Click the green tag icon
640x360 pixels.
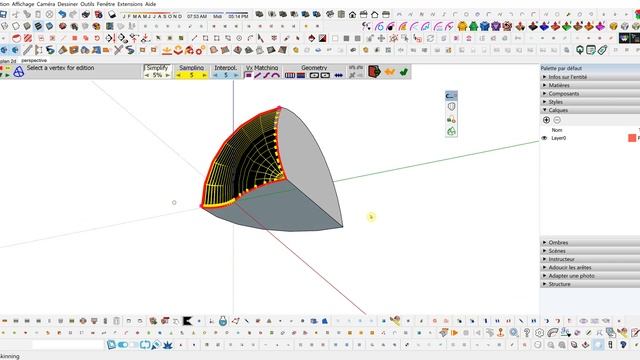coord(602,50)
